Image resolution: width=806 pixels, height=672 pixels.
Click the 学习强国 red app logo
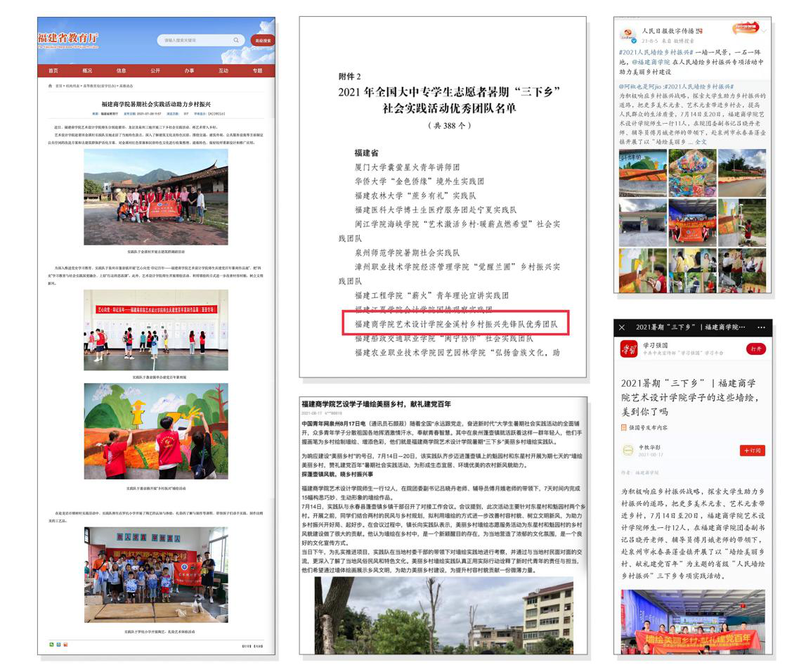pyautogui.click(x=628, y=349)
